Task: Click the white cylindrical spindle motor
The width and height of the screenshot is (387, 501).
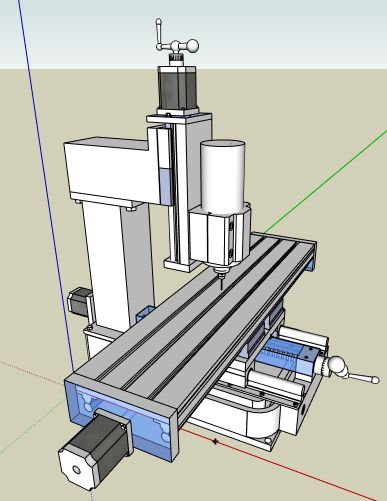Action: coord(223,177)
